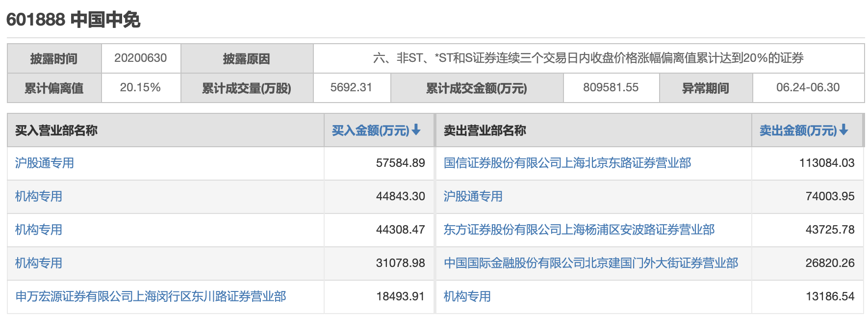Select sell amount 13186.54
The image size is (868, 317).
click(830, 296)
